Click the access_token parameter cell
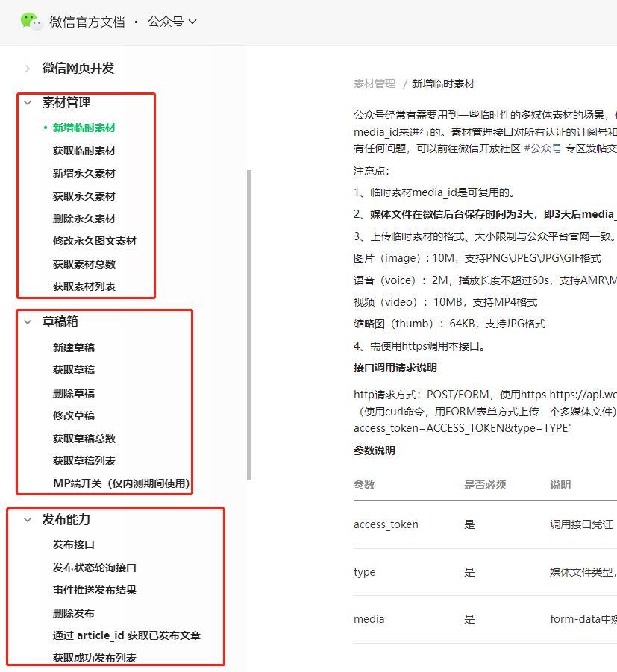 click(x=386, y=524)
